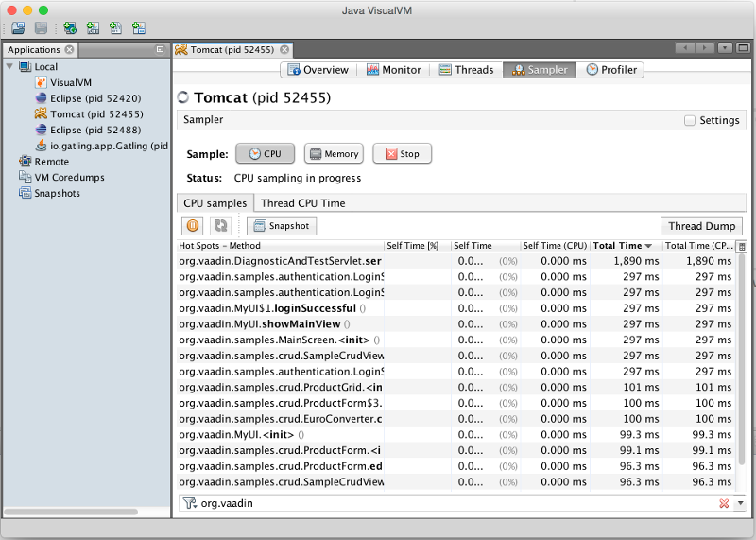
Task: Select org.vaadin.MyUI.showMainView row
Action: (455, 324)
